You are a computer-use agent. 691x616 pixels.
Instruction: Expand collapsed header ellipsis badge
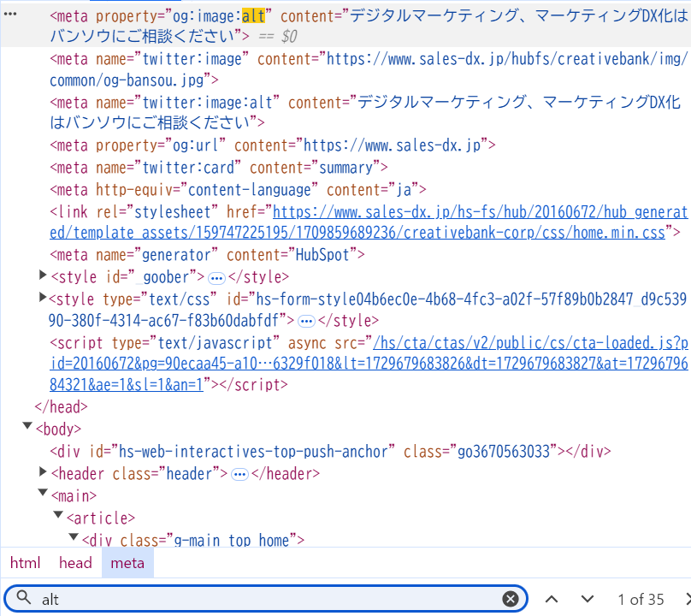pos(239,475)
